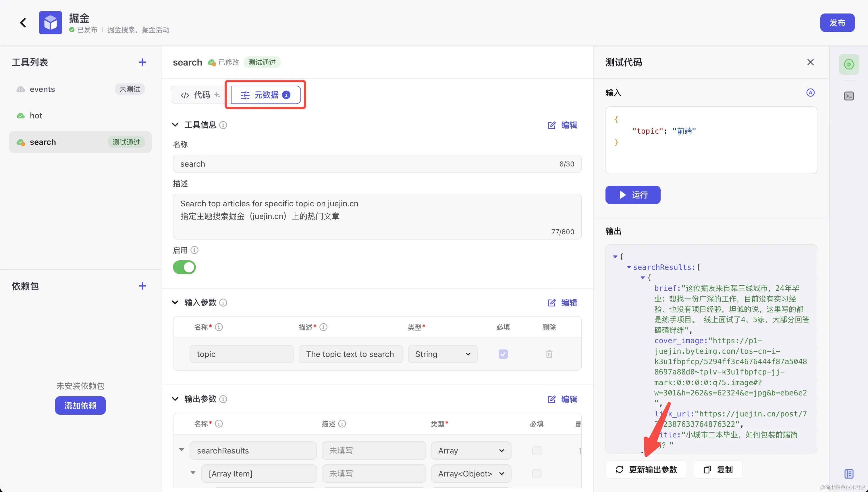868x492 pixels.
Task: Add a dependency package with plus icon
Action: tap(142, 286)
